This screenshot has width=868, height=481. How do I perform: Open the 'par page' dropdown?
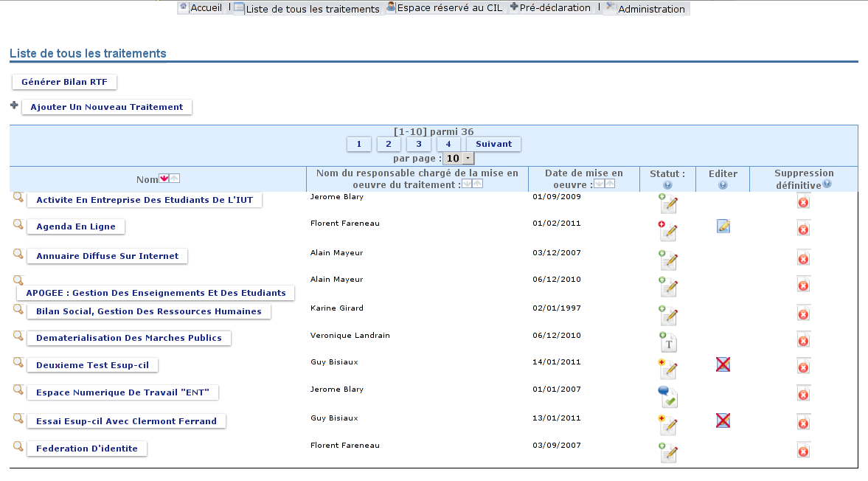point(459,158)
